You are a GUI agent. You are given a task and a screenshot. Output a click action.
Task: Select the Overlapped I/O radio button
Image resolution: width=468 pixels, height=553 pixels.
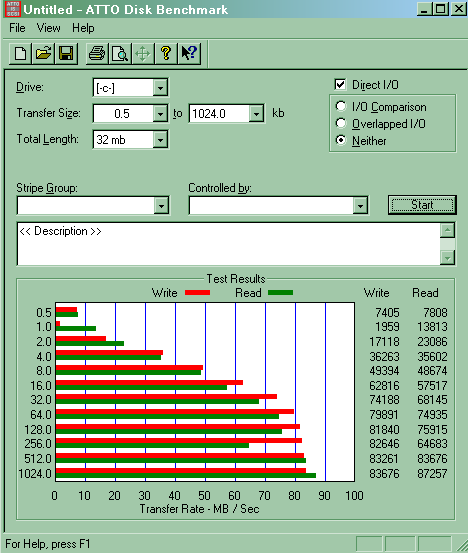[341, 123]
